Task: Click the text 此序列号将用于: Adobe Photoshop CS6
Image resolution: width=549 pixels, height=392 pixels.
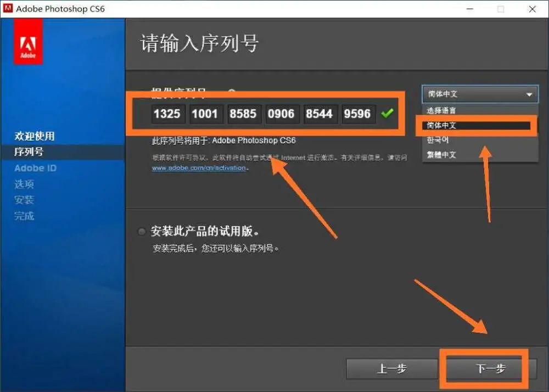Action: point(224,141)
